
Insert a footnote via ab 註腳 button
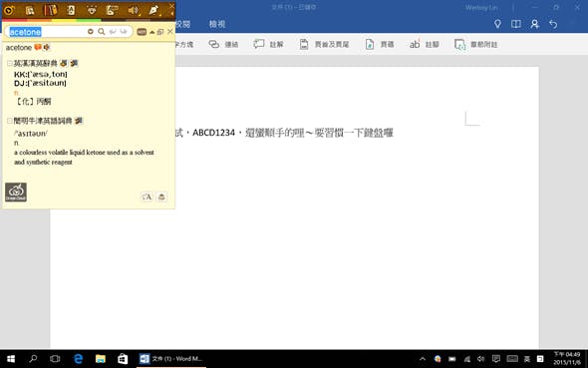tap(425, 44)
